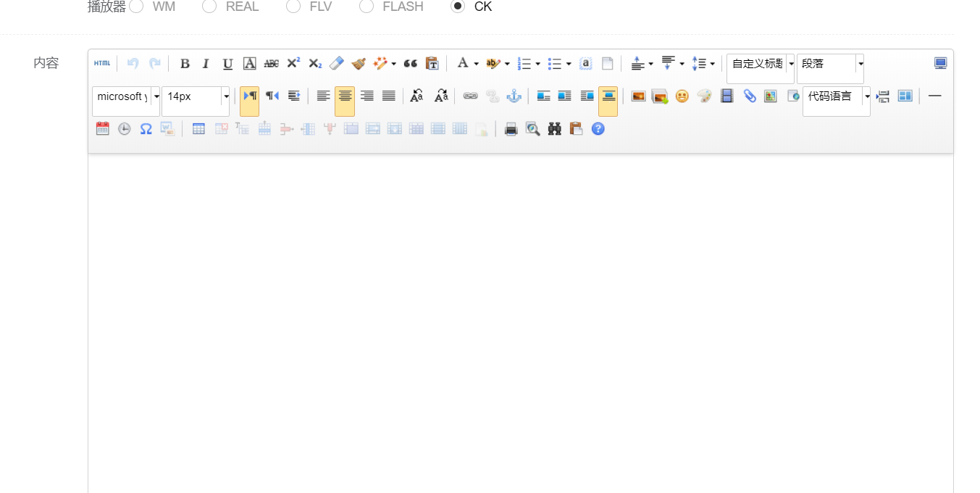Screen dimensions: 980x493
Task: Apply underline formatting
Action: (227, 64)
